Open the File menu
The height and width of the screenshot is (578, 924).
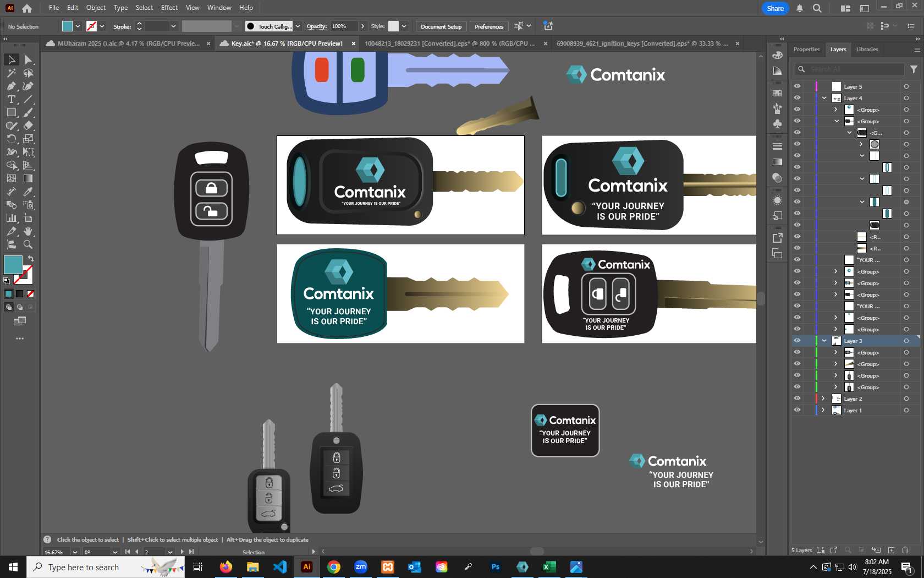[x=54, y=8]
